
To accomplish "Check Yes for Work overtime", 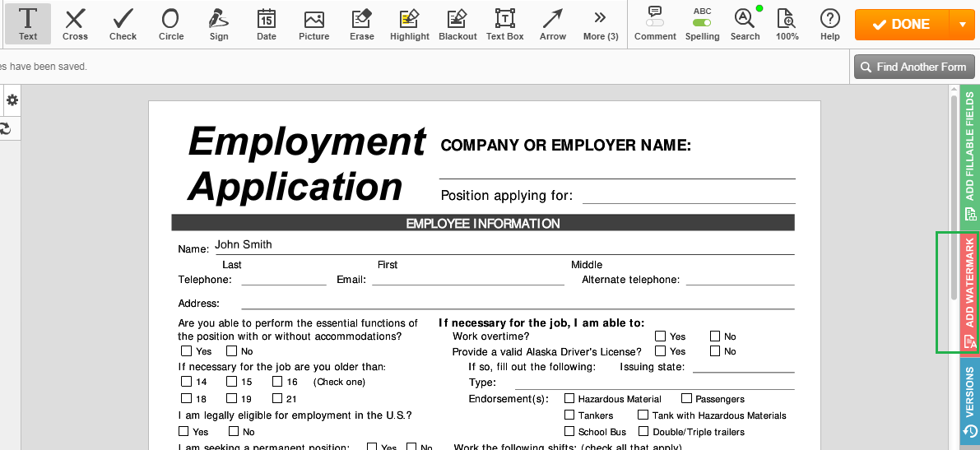I will click(661, 336).
